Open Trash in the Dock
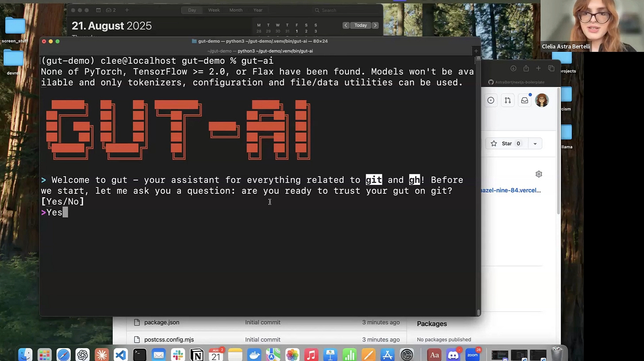Viewport: 644px width, 361px height. click(557, 355)
